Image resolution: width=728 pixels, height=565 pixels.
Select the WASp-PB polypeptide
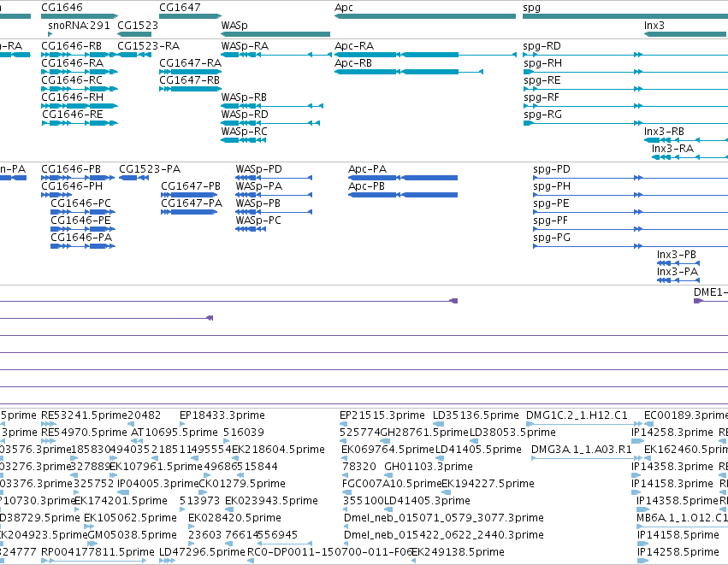274,212
